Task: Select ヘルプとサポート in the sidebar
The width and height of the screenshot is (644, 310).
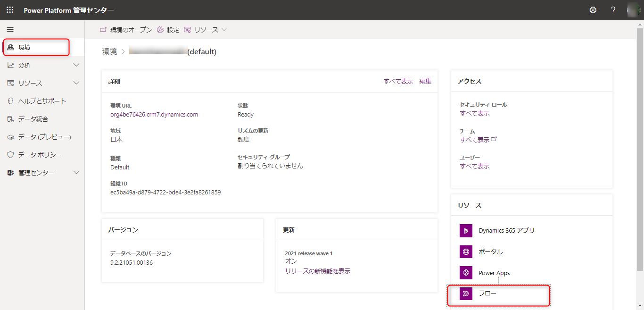Action: pyautogui.click(x=42, y=101)
